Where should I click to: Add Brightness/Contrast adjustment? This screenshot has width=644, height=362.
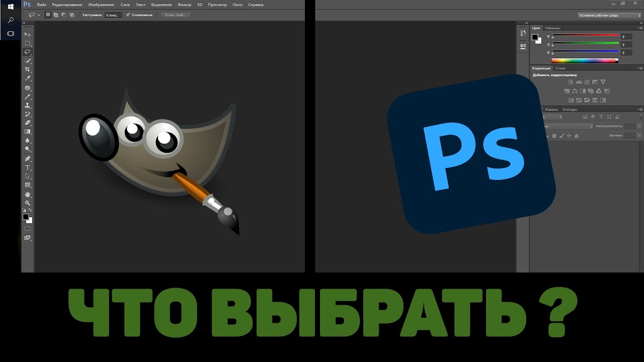coord(571,82)
